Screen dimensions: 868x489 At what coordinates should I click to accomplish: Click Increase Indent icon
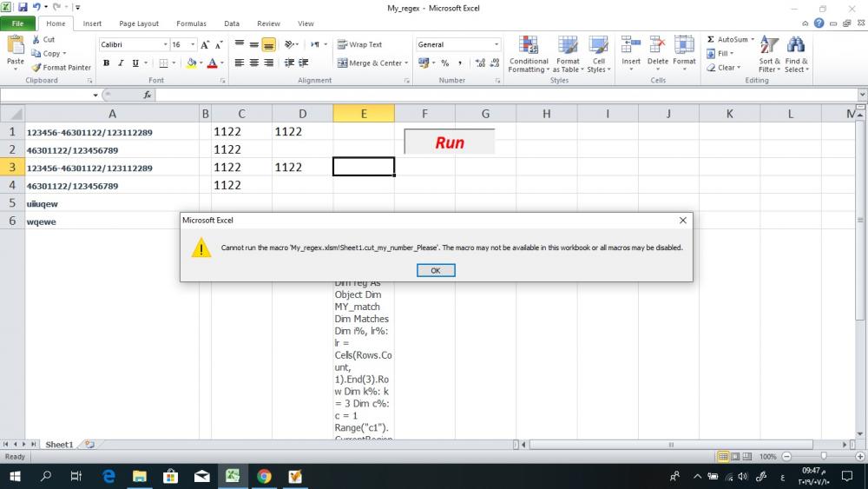click(x=303, y=63)
